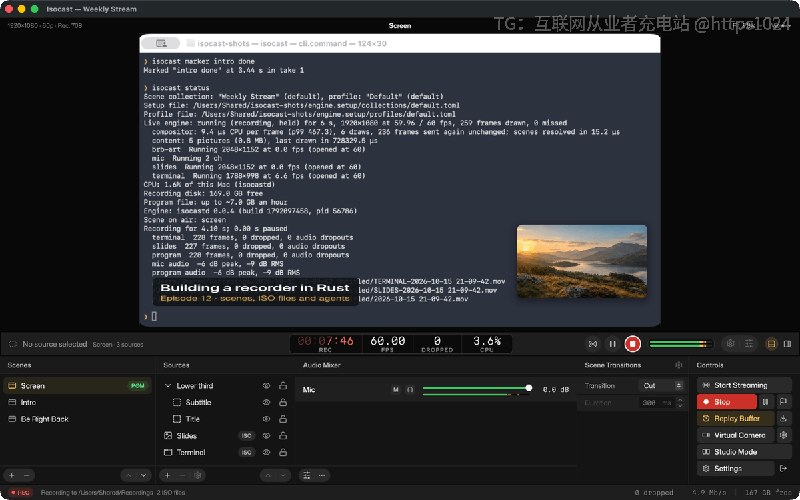800x500 pixels.
Task: Switch to the side-by-side layout icon
Action: [x=787, y=344]
